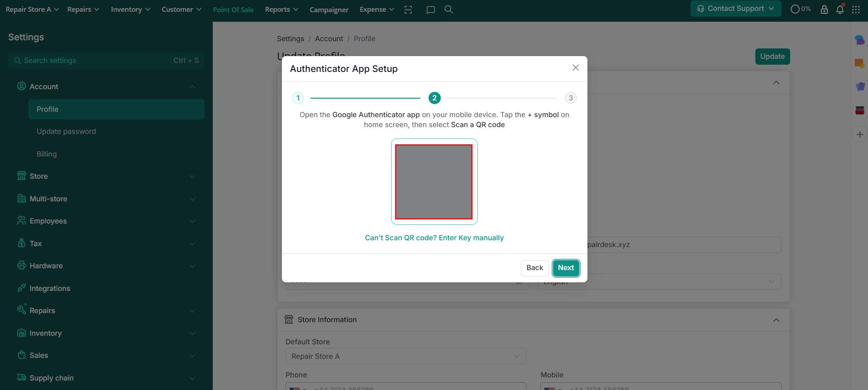Click the Next button

[x=566, y=268]
